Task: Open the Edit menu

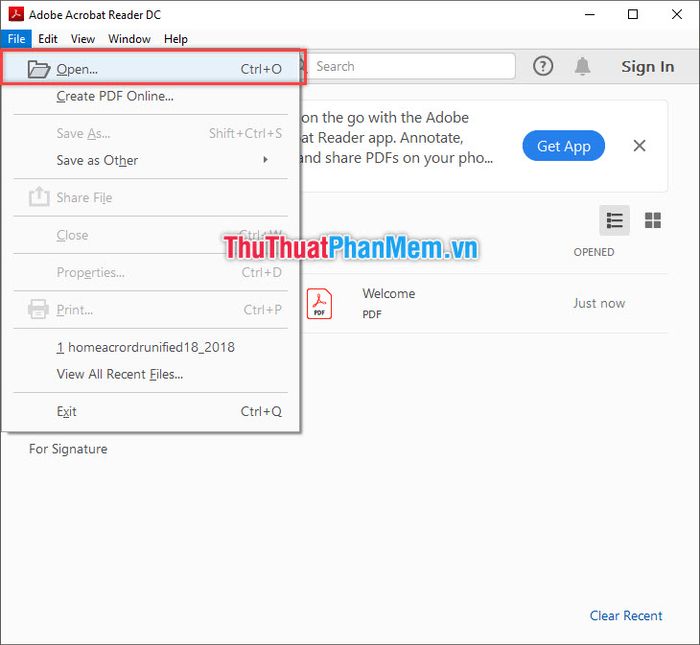Action: pos(48,39)
